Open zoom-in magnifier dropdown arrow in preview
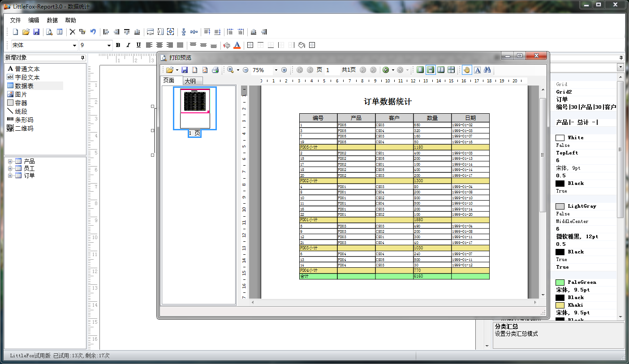629x364 pixels. (237, 70)
